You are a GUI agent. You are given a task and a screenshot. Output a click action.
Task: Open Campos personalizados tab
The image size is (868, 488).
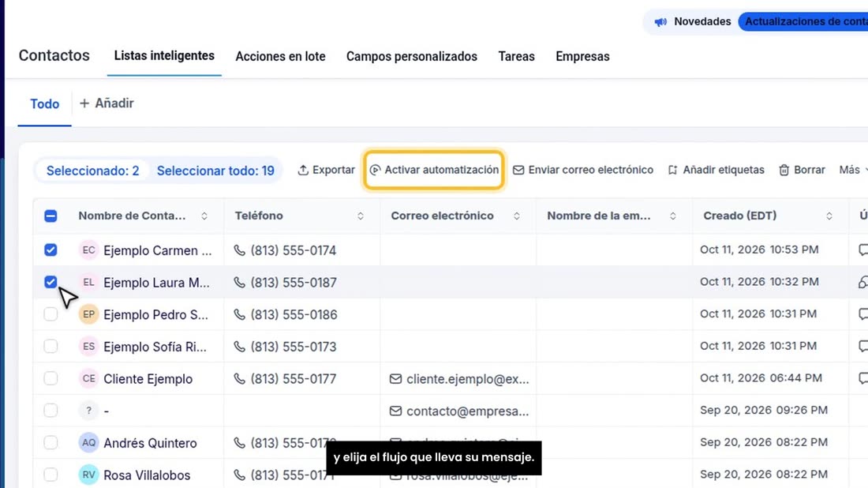point(411,57)
